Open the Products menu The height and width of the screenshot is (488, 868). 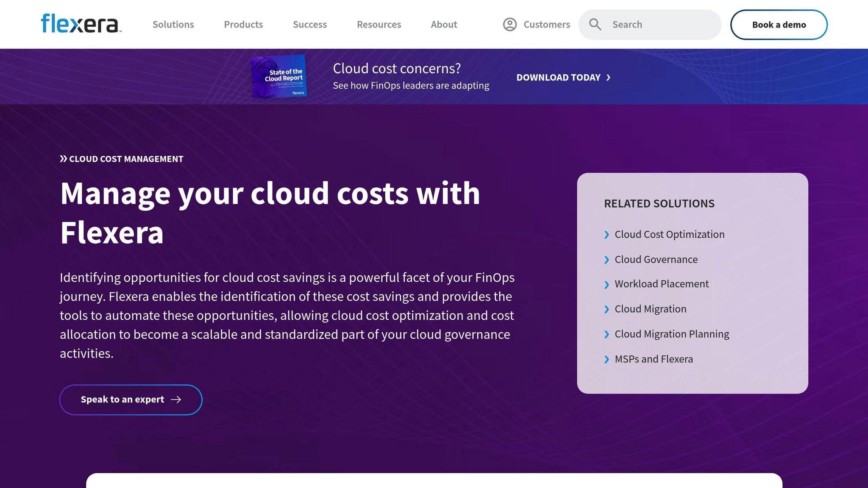[x=243, y=25]
